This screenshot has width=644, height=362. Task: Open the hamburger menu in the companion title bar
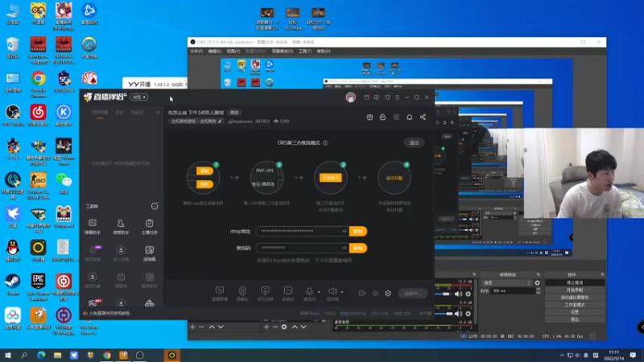pyautogui.click(x=397, y=97)
